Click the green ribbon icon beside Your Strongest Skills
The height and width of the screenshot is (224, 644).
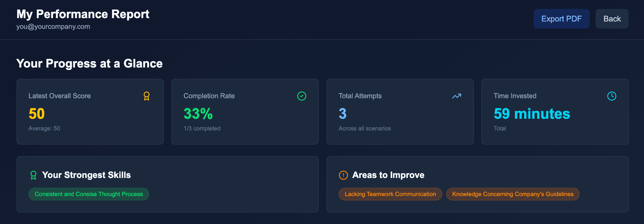[x=33, y=175]
